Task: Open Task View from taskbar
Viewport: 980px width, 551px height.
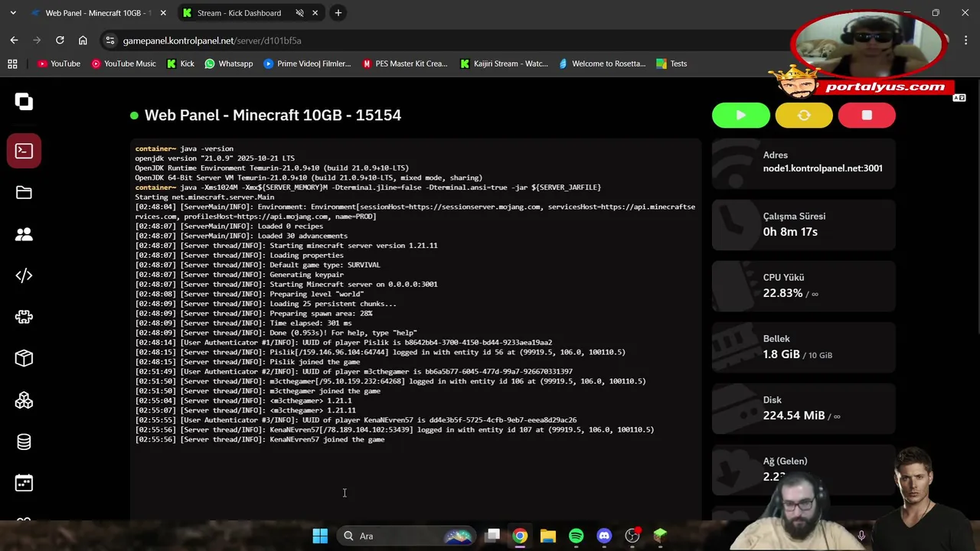Action: tap(492, 536)
